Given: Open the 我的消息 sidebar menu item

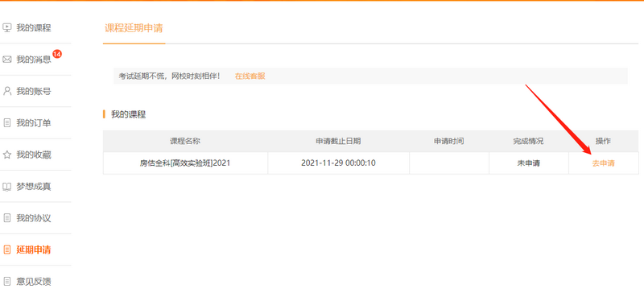Looking at the screenshot, I should coord(34,60).
